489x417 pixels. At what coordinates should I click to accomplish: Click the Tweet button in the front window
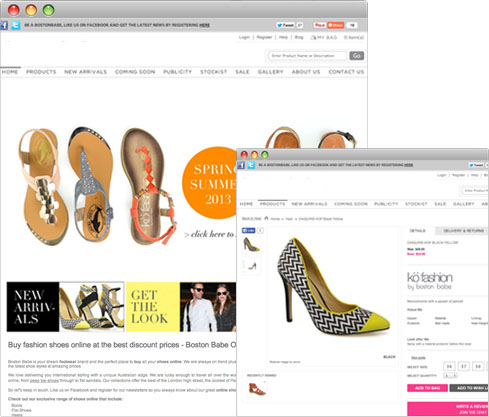pyautogui.click(x=476, y=165)
